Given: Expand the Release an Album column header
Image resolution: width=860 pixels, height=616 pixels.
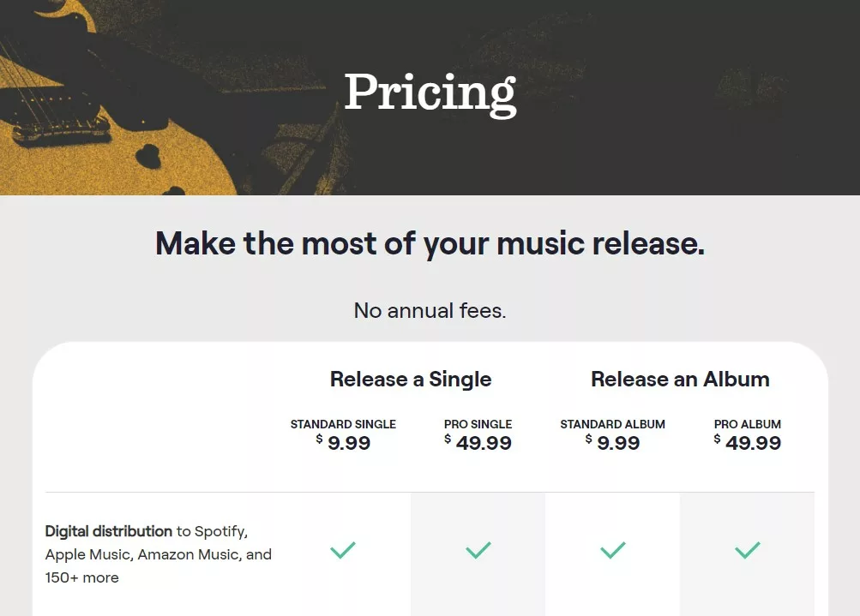Looking at the screenshot, I should point(679,379).
